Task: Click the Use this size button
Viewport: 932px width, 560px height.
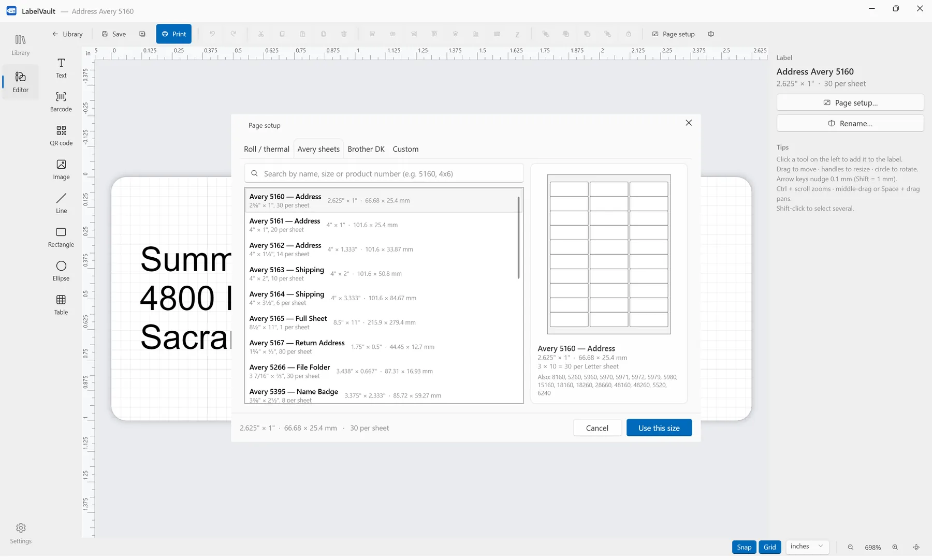Action: coord(659,428)
